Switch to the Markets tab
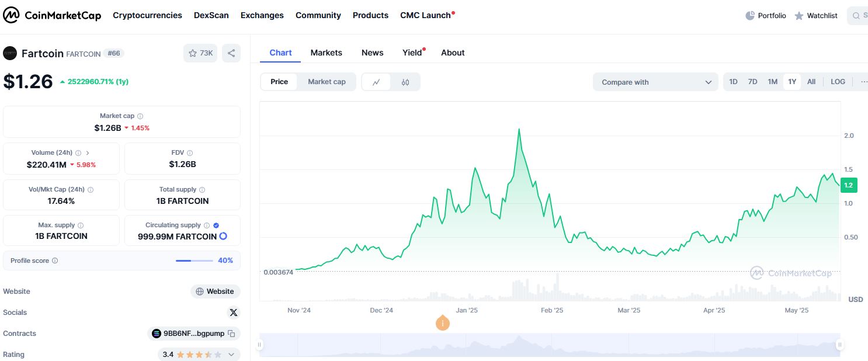 point(327,53)
